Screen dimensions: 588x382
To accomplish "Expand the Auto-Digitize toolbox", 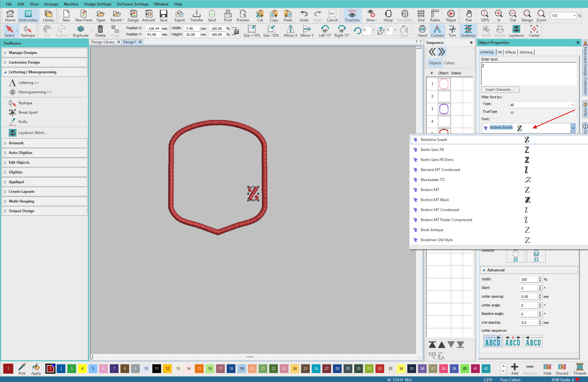I will [x=20, y=153].
